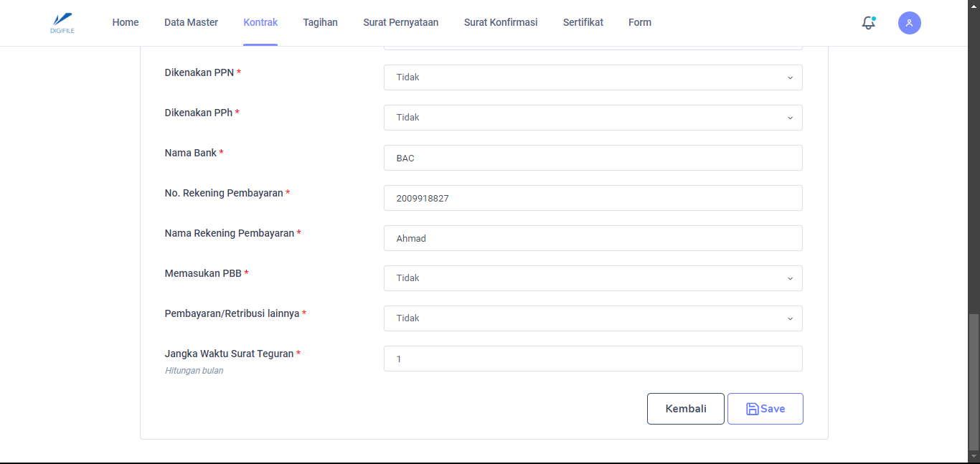
Task: Open the Form menu item
Action: click(x=640, y=22)
